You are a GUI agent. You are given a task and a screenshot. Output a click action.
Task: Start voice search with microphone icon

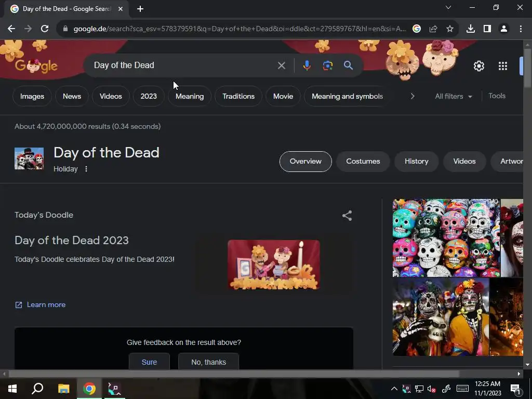[307, 65]
